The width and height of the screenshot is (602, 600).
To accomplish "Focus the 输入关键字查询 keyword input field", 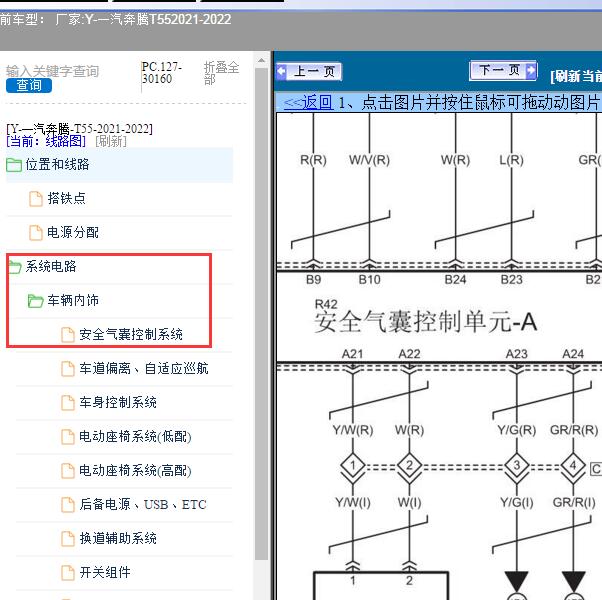I will 53,71.
